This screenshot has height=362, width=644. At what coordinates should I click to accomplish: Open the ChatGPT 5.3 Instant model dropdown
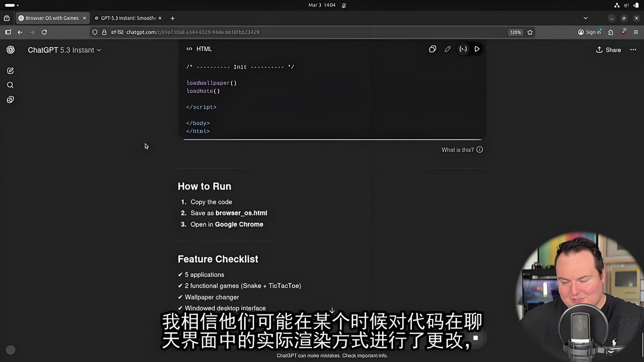click(64, 50)
